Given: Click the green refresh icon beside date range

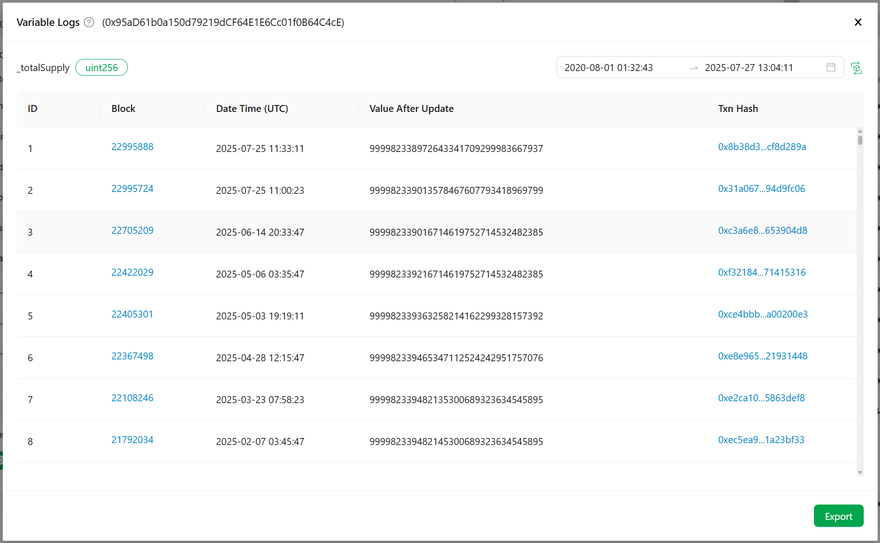Looking at the screenshot, I should pyautogui.click(x=856, y=68).
